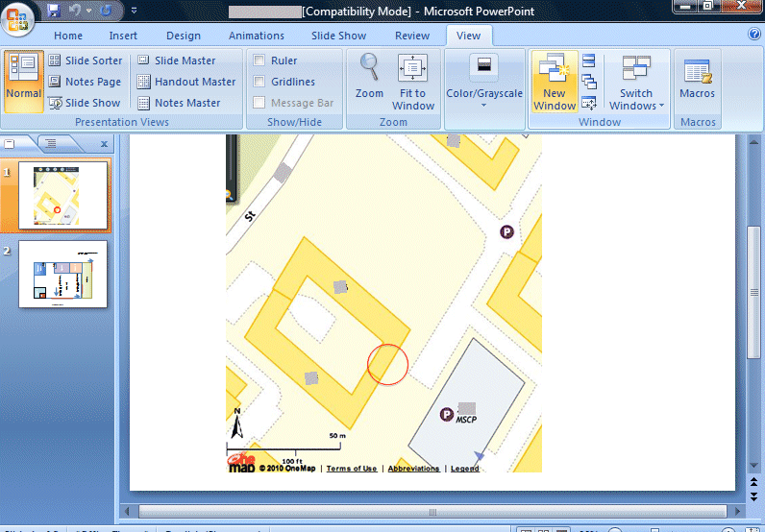The image size is (765, 532).
Task: Click the horizontal scrollbar below the slide
Action: (432, 512)
